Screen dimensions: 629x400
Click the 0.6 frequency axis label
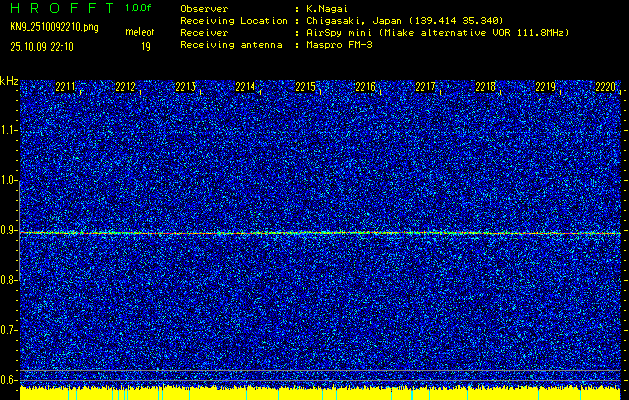(9, 379)
